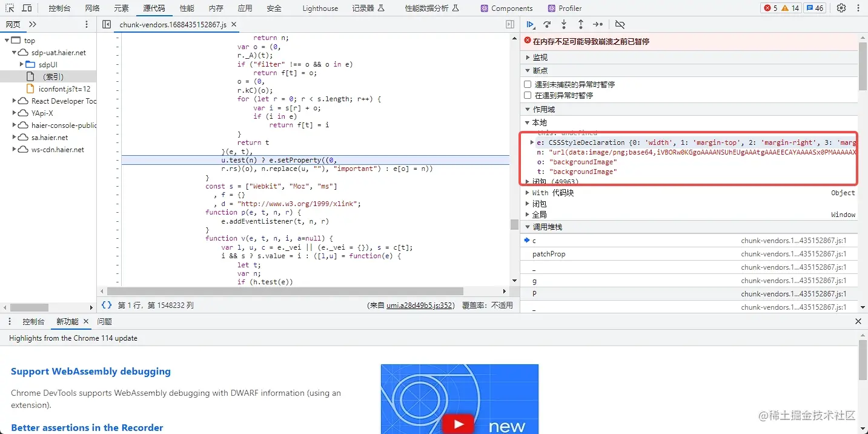The height and width of the screenshot is (434, 868).
Task: Step into next function call
Action: click(564, 24)
